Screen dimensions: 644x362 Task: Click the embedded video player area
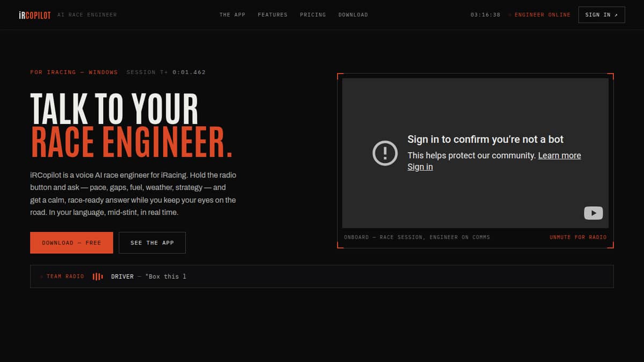pyautogui.click(x=475, y=153)
